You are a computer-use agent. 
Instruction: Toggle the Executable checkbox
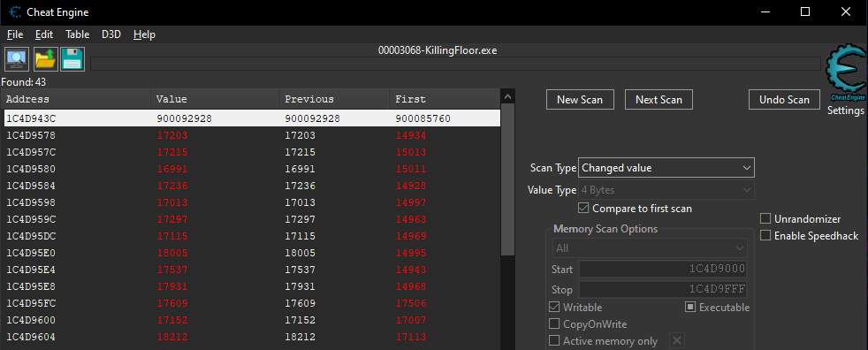click(x=689, y=307)
